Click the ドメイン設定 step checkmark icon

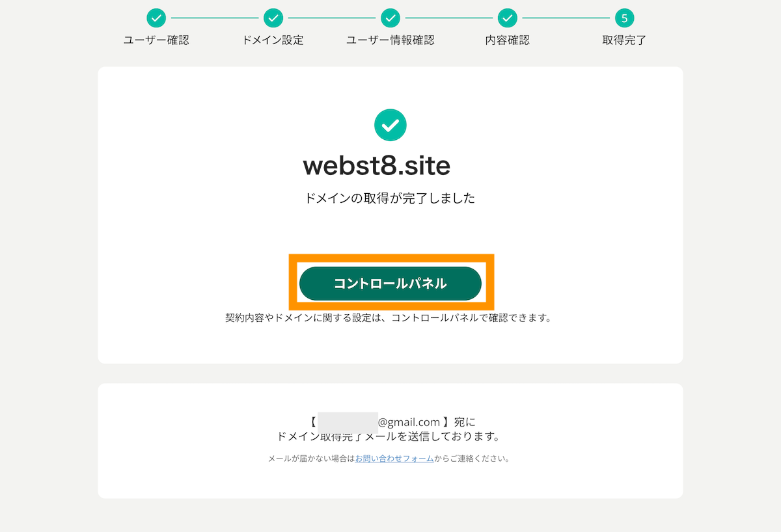tap(273, 18)
